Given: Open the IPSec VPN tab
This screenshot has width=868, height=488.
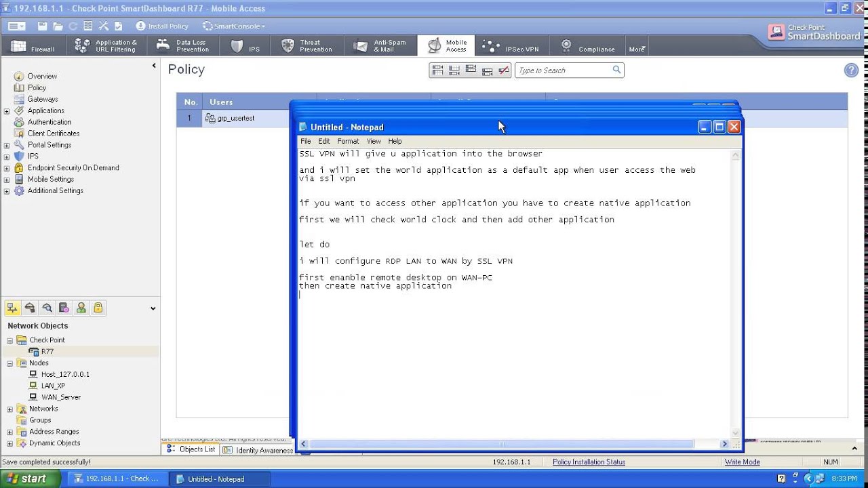Looking at the screenshot, I should (511, 46).
